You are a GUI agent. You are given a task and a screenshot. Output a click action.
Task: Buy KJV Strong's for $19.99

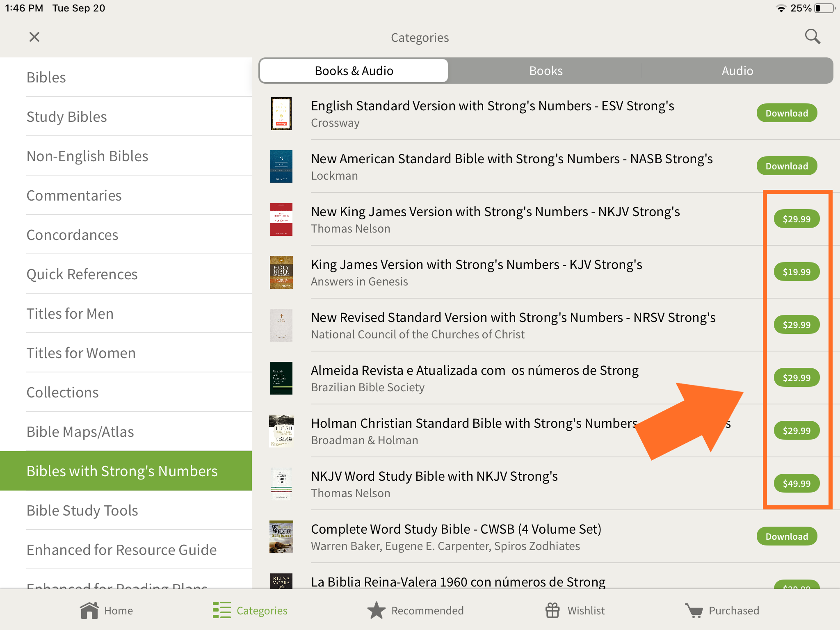796,272
